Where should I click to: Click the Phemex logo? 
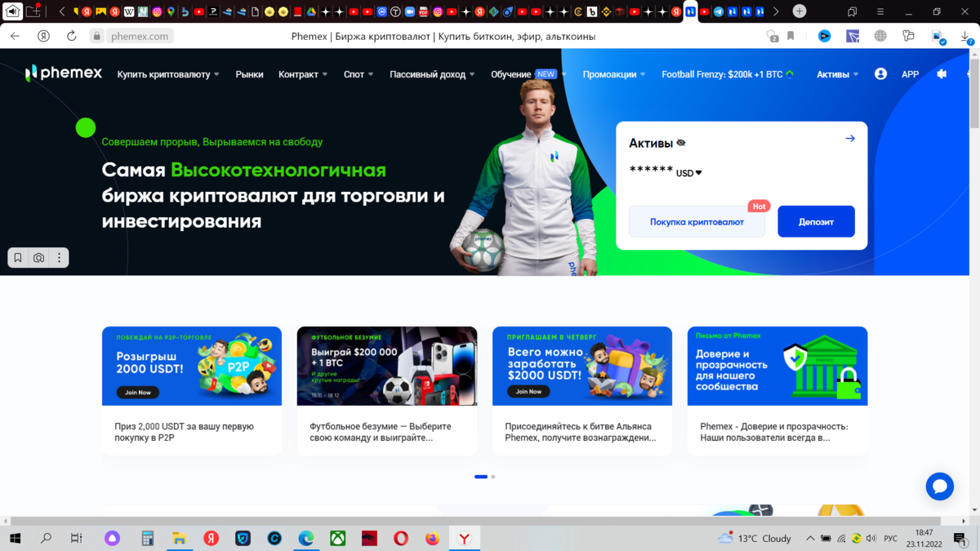pyautogui.click(x=64, y=73)
